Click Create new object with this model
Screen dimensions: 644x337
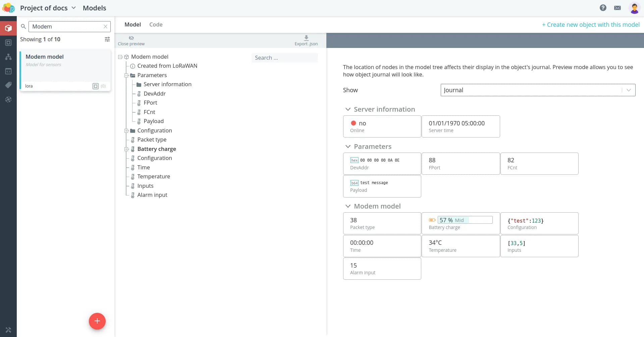coord(591,24)
